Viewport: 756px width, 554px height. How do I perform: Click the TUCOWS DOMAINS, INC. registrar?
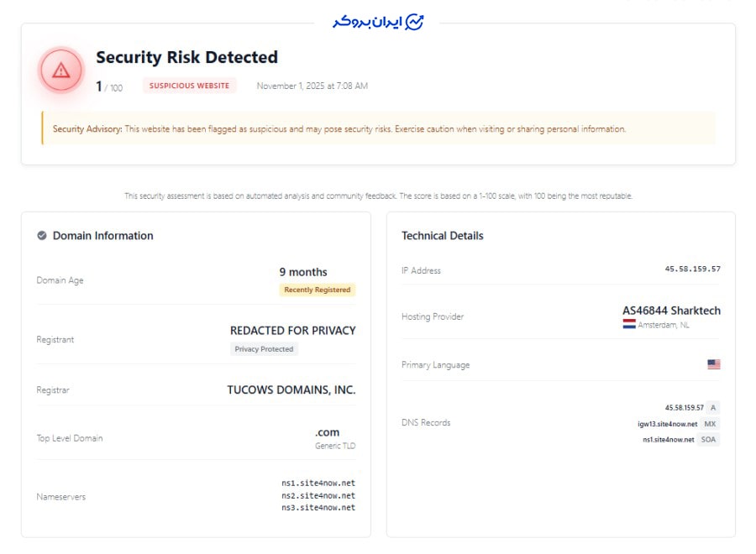[x=291, y=389]
